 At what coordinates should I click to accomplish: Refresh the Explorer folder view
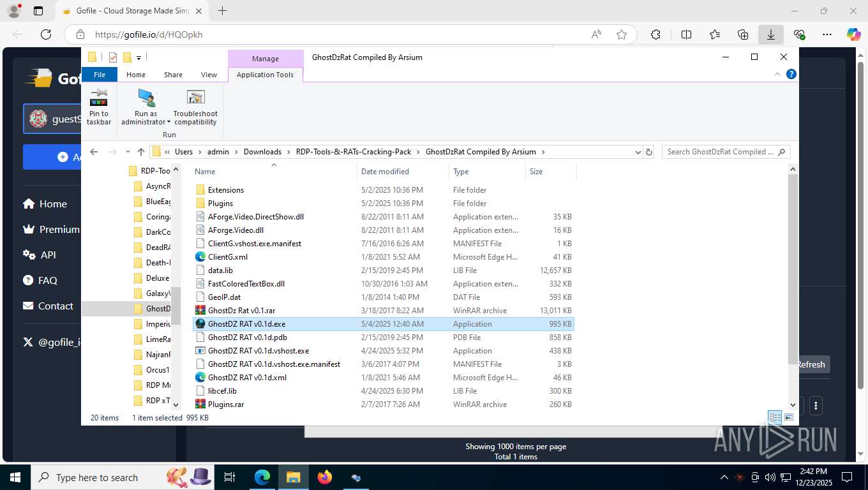[x=649, y=152]
